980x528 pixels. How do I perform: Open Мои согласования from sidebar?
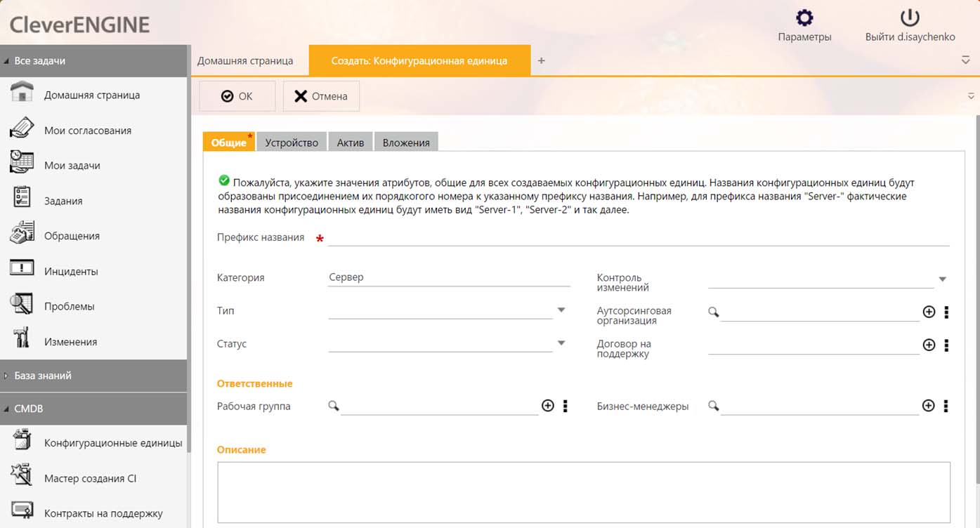point(87,130)
